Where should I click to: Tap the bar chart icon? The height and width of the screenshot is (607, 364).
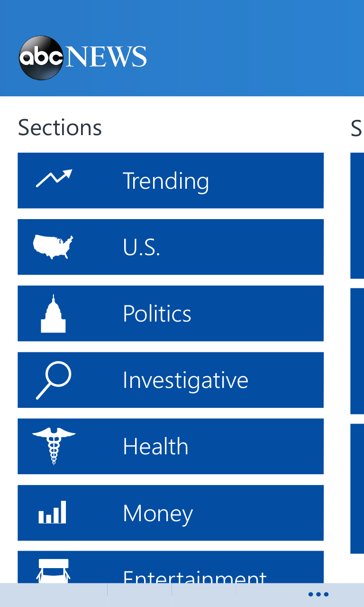click(53, 513)
